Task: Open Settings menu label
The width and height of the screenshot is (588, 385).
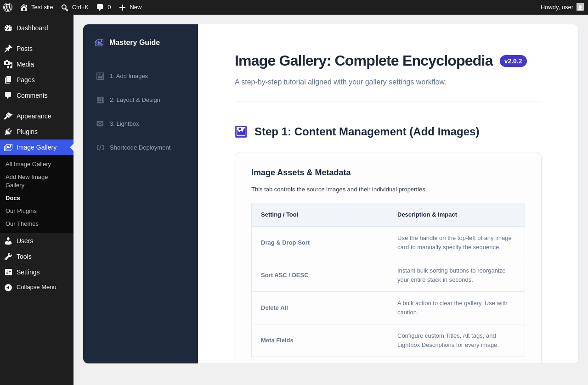Action: pos(28,272)
